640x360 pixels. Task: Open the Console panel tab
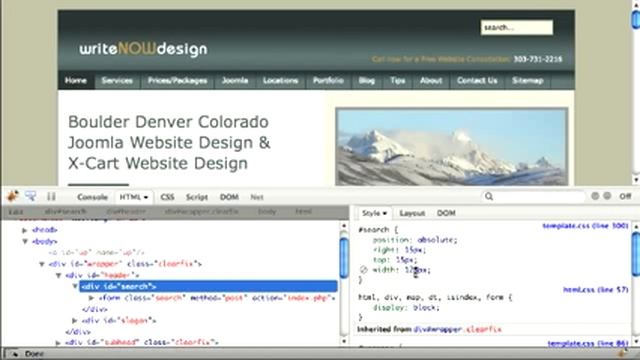[92, 197]
